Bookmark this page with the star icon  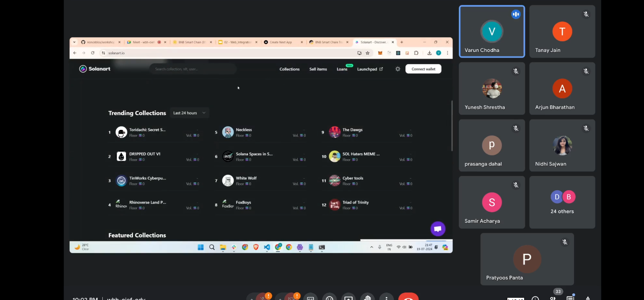[368, 53]
